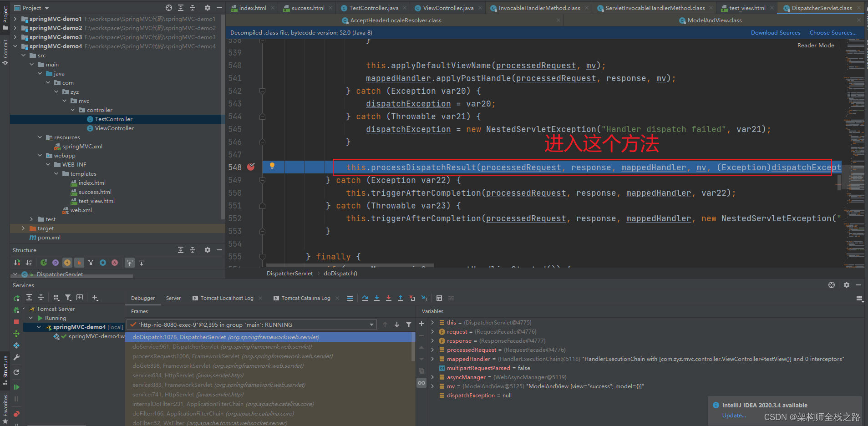Click Add Service plus icon

click(x=95, y=298)
